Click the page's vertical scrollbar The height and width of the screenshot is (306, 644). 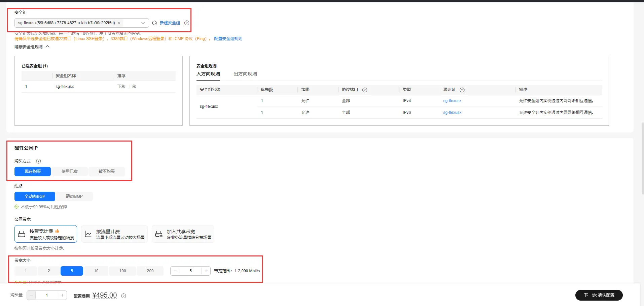(x=642, y=158)
